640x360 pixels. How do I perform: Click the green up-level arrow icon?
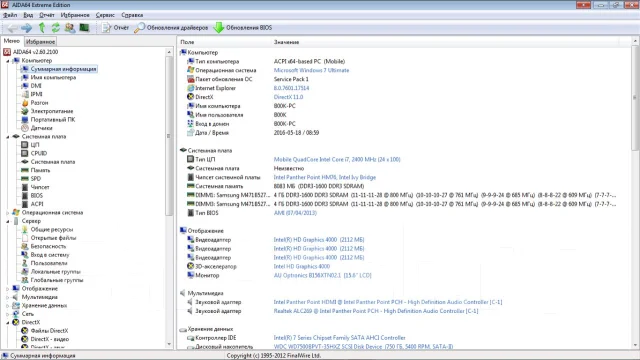42,28
